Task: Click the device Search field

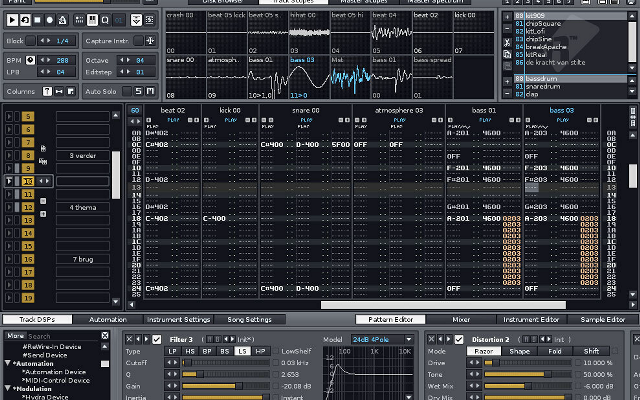Action: [63, 336]
